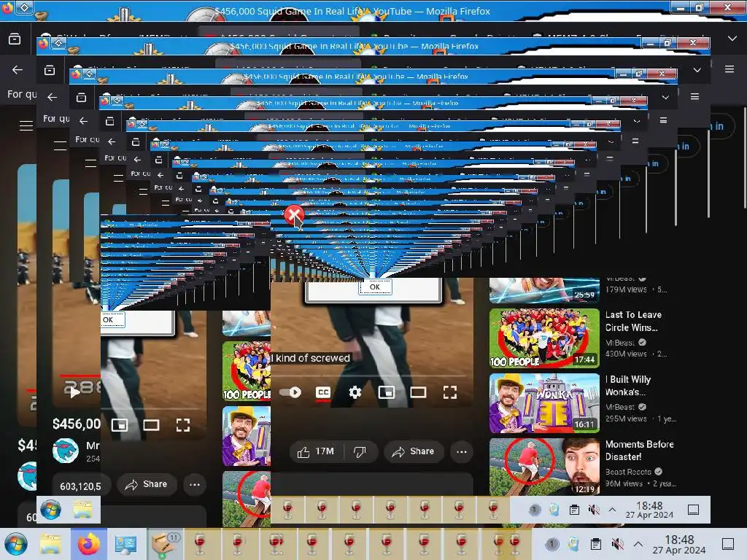This screenshot has height=560, width=747.
Task: Open three-dot menu beside left Share button
Action: click(x=195, y=484)
